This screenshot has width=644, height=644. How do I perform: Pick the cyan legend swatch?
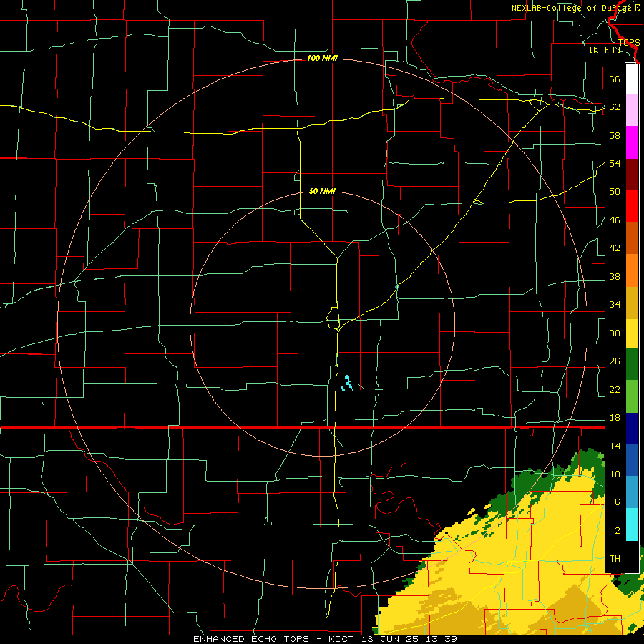pyautogui.click(x=632, y=525)
